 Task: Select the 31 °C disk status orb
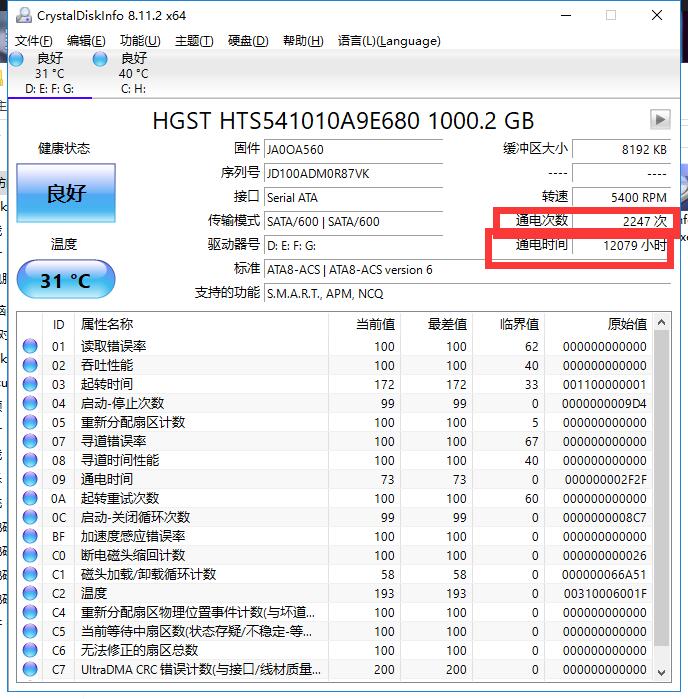click(x=16, y=59)
